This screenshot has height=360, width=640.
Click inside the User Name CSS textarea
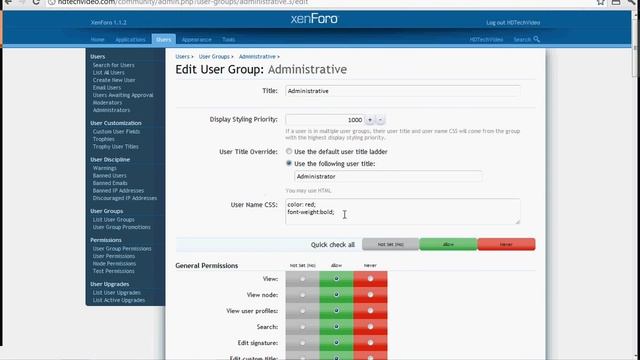pyautogui.click(x=402, y=211)
